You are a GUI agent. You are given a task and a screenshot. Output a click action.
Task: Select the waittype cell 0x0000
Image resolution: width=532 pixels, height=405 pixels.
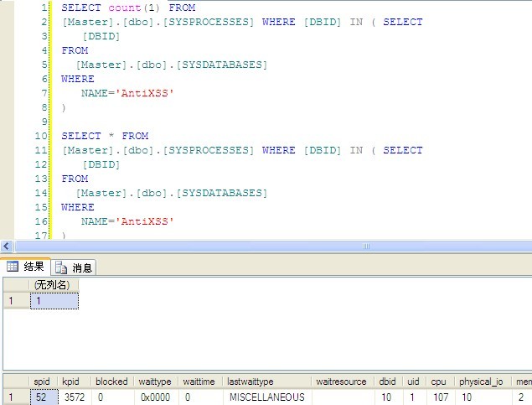coord(156,397)
